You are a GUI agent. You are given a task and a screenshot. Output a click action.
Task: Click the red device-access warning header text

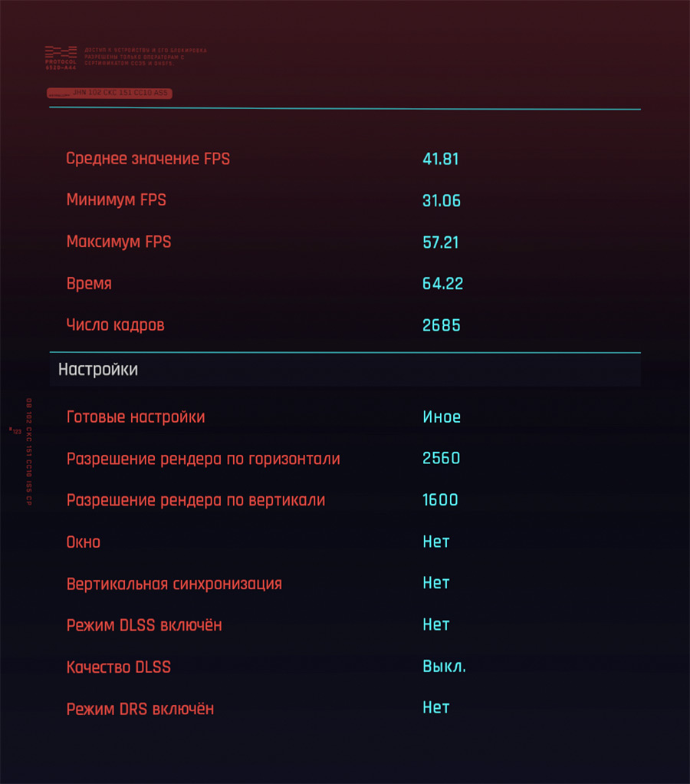point(146,57)
